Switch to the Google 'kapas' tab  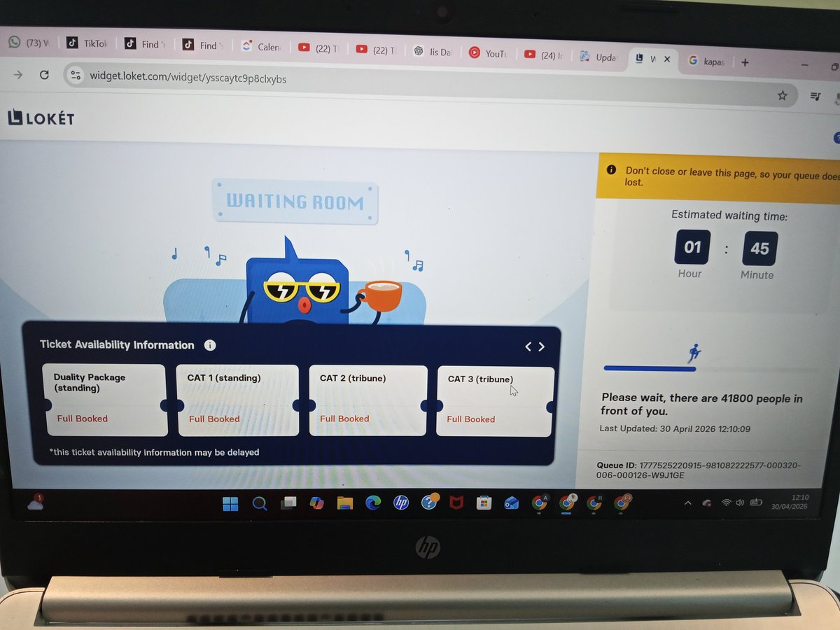706,62
